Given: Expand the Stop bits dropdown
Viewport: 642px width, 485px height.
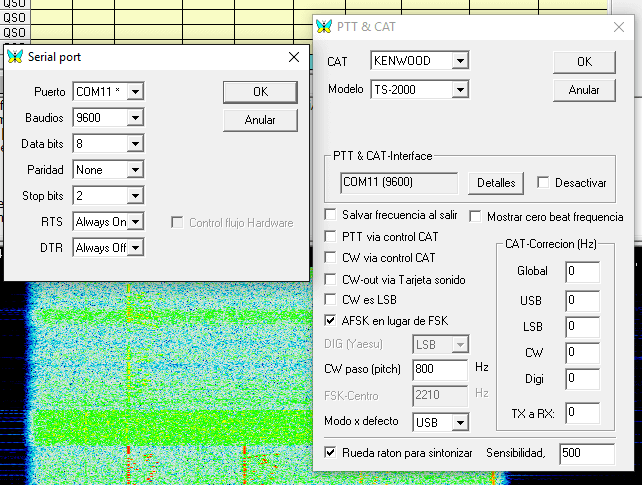Looking at the screenshot, I should 135,196.
